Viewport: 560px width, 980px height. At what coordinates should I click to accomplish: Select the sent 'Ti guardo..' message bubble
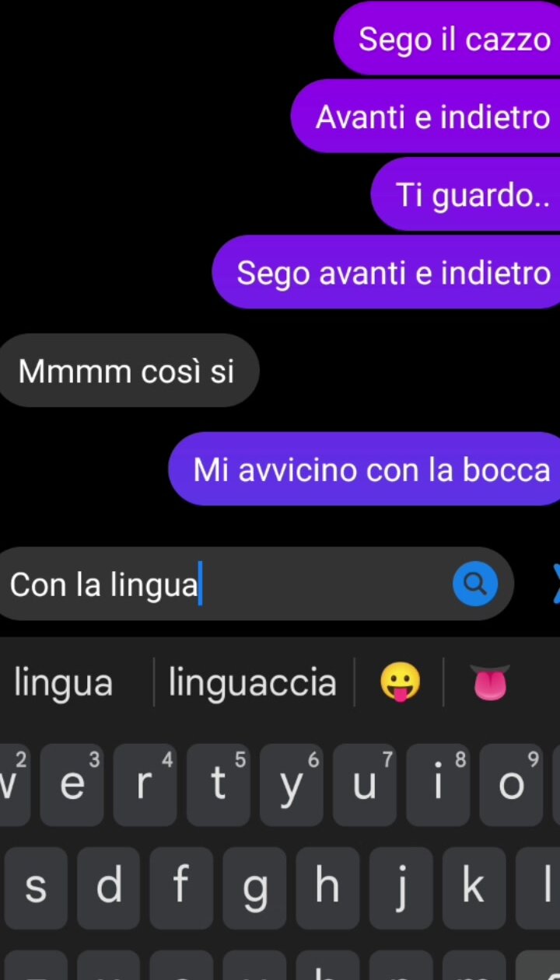(466, 194)
